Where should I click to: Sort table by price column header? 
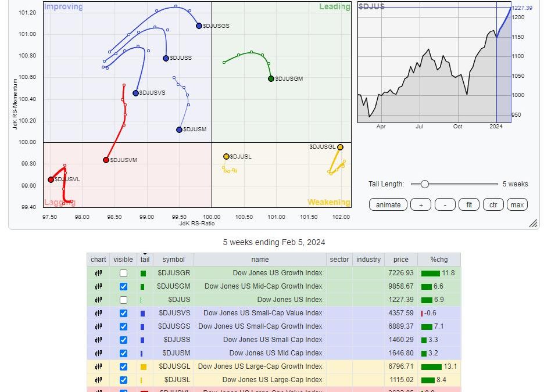401,260
